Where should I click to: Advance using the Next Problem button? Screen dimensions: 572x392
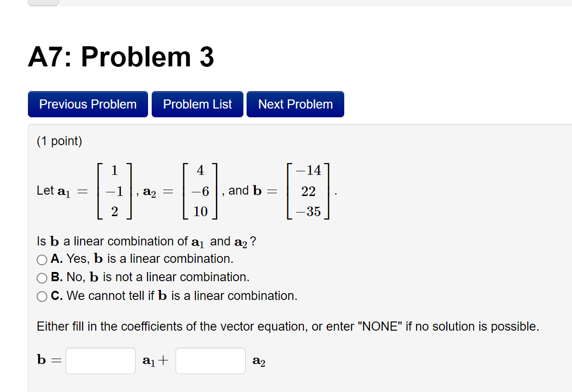(295, 104)
